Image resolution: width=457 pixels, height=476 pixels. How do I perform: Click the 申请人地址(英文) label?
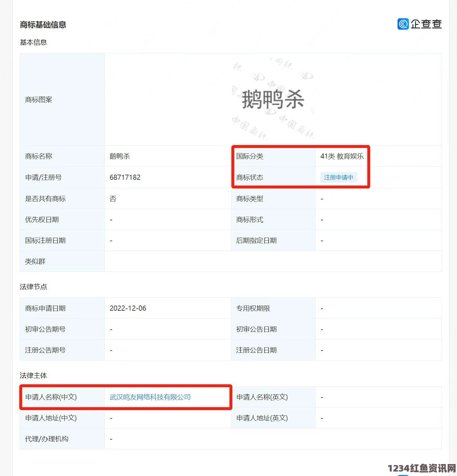[x=262, y=418]
